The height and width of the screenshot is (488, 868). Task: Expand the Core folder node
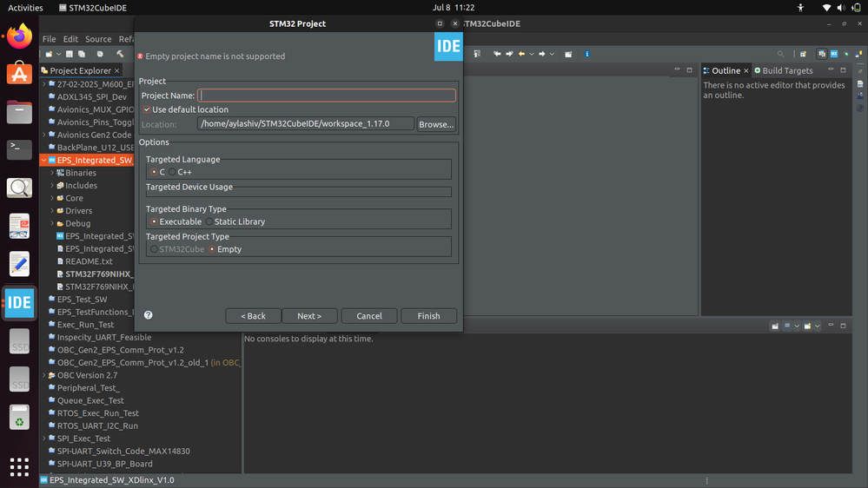pyautogui.click(x=53, y=198)
